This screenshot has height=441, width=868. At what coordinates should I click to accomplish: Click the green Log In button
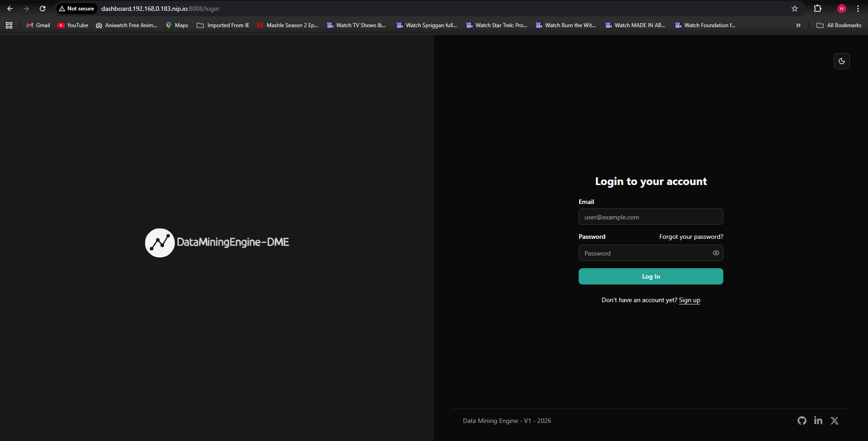[651, 276]
